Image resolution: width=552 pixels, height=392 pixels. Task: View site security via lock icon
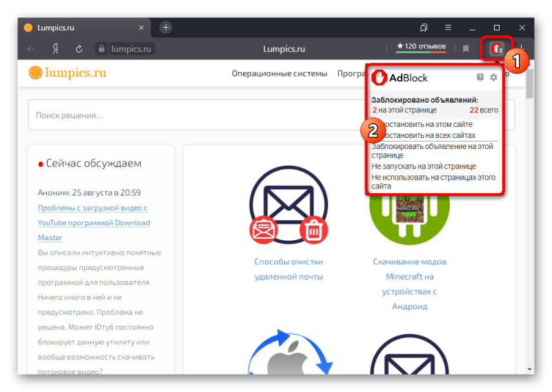(101, 48)
